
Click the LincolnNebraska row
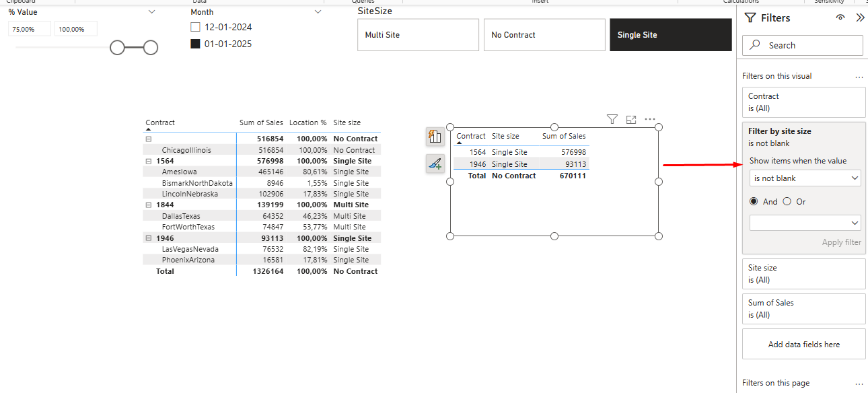(262, 194)
